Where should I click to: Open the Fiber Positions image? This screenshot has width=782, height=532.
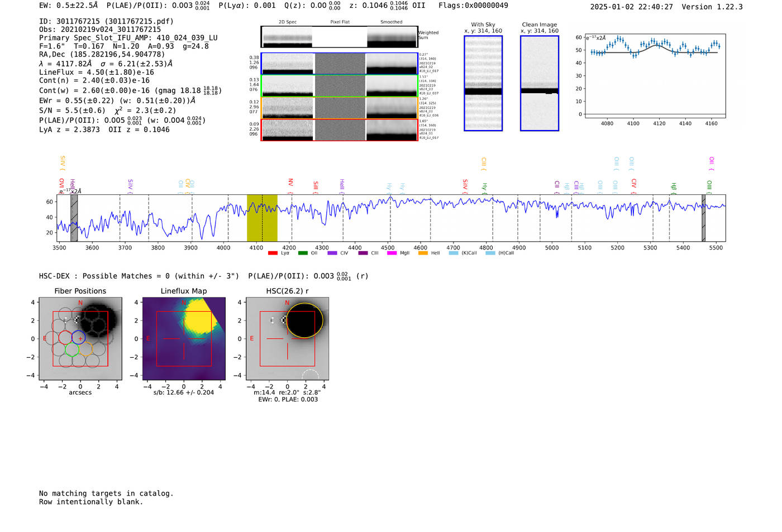click(x=80, y=339)
